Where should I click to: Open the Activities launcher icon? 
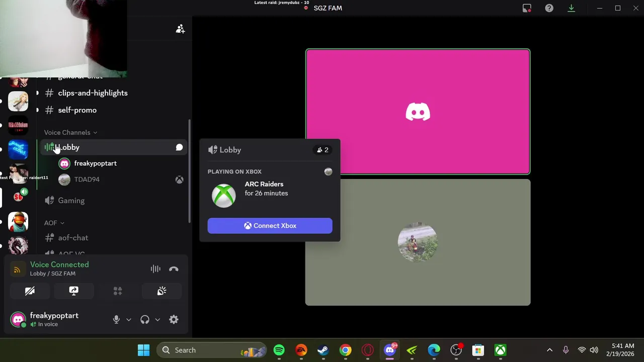tap(118, 291)
